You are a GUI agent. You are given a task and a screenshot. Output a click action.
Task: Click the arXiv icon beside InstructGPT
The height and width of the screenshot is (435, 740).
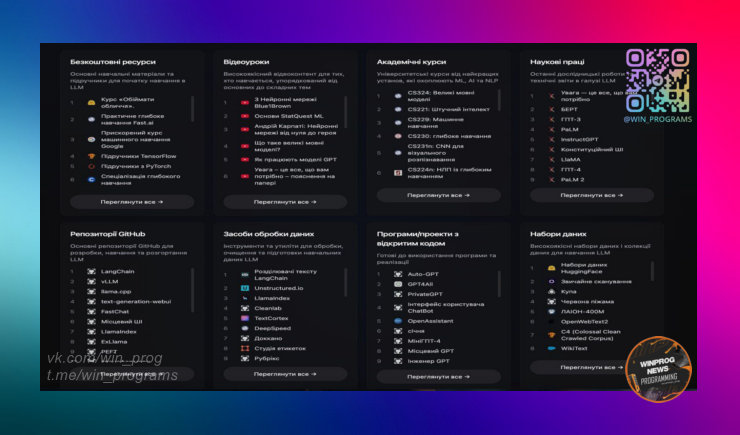[551, 140]
